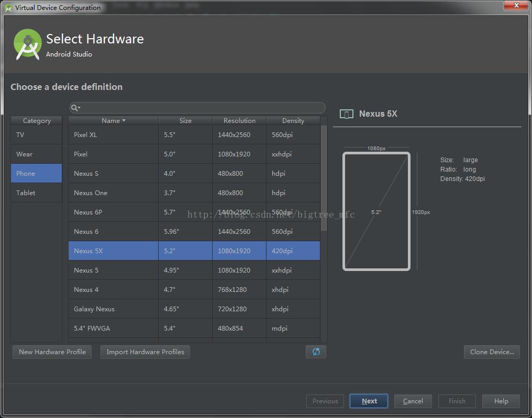The width and height of the screenshot is (532, 418).
Task: Choose the Nexus One device
Action: 194,193
